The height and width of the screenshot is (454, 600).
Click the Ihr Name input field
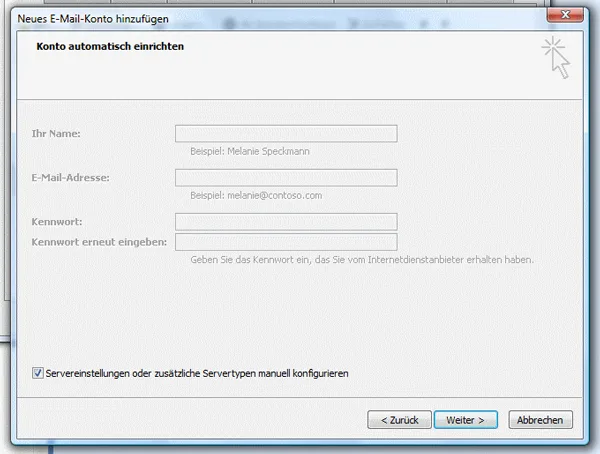[x=286, y=133]
